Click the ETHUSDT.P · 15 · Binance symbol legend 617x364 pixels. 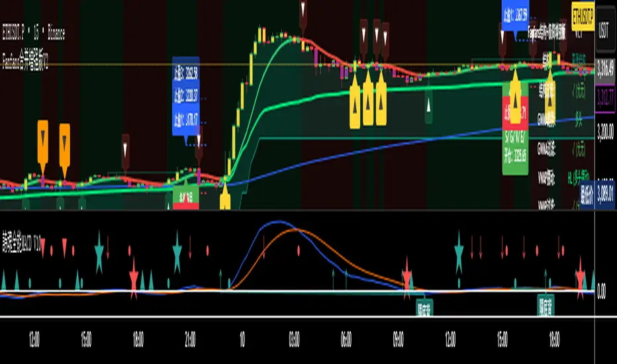click(34, 34)
